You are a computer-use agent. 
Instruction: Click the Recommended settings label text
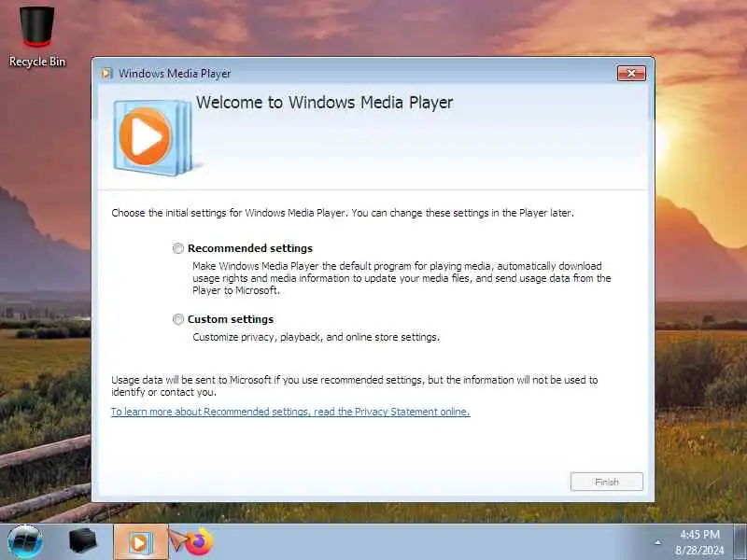[x=250, y=248]
